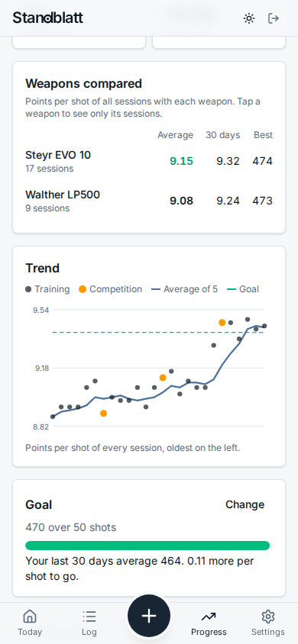Change the 470 goal
Image resolution: width=298 pixels, height=644 pixels.
click(x=245, y=504)
